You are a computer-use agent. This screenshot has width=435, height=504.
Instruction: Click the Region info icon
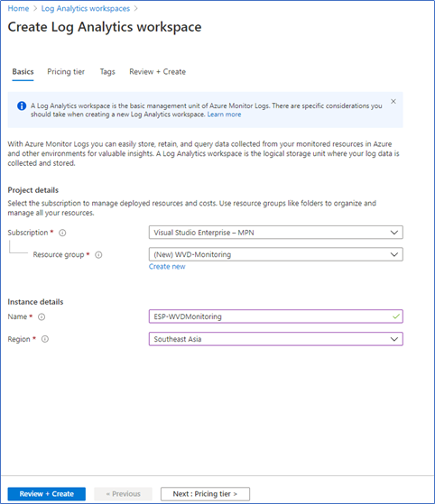pos(45,339)
